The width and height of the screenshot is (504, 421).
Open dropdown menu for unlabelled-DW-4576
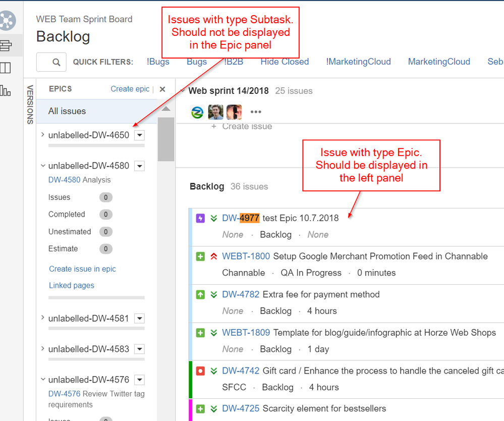(140, 380)
